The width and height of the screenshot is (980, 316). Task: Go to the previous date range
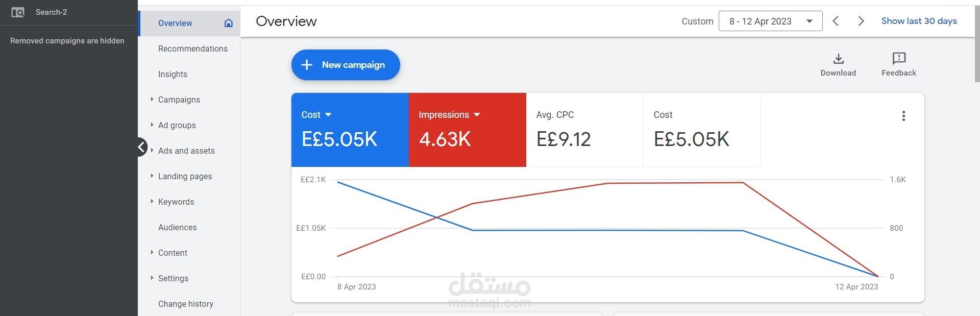tap(836, 21)
